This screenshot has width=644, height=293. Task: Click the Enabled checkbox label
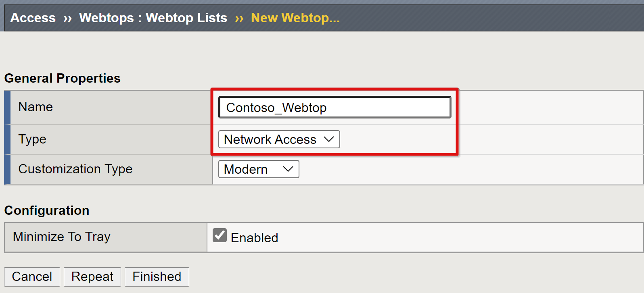254,238
